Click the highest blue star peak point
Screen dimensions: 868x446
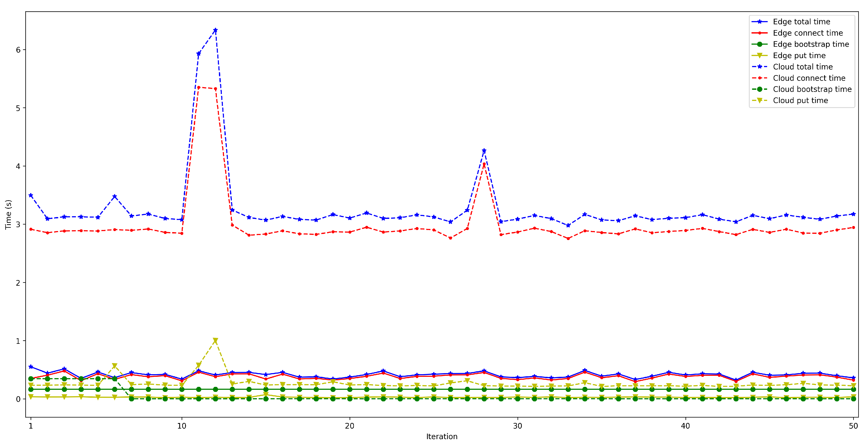(x=215, y=31)
